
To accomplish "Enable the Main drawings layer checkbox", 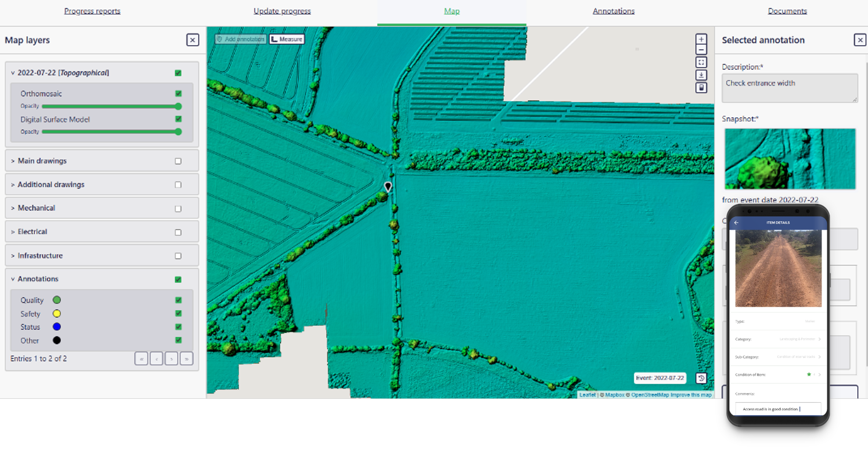I will point(178,161).
